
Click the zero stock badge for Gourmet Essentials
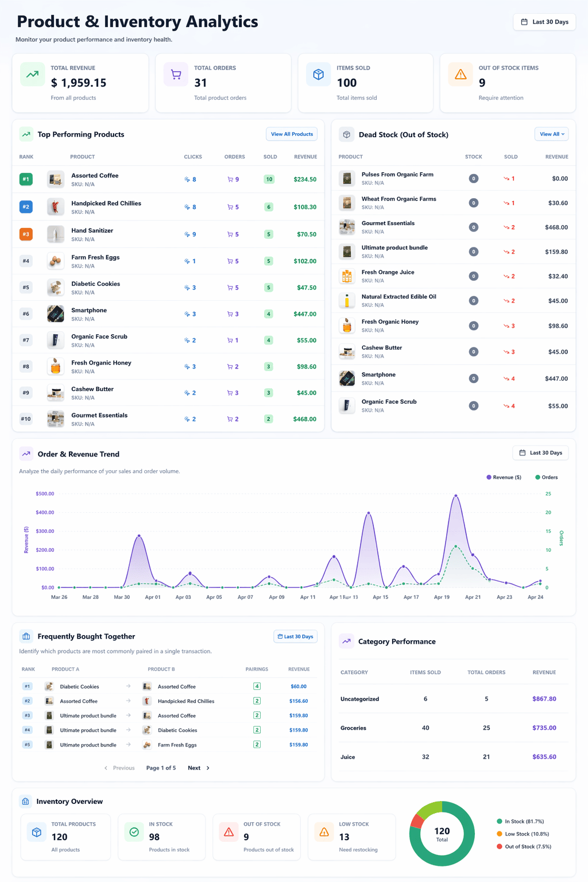(x=474, y=227)
